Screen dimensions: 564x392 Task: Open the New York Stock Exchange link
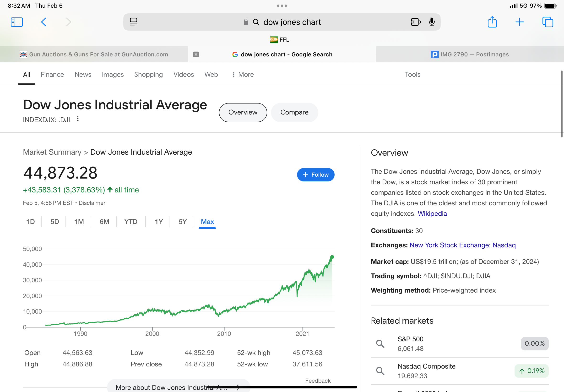(x=449, y=245)
